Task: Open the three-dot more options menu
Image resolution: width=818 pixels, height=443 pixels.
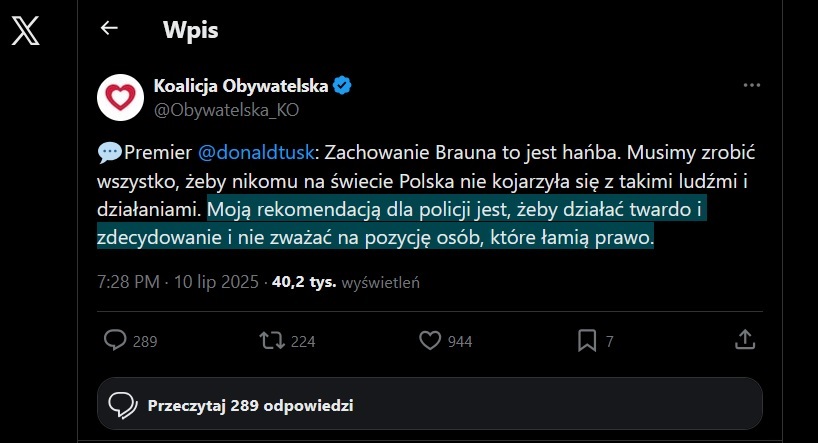Action: [752, 86]
